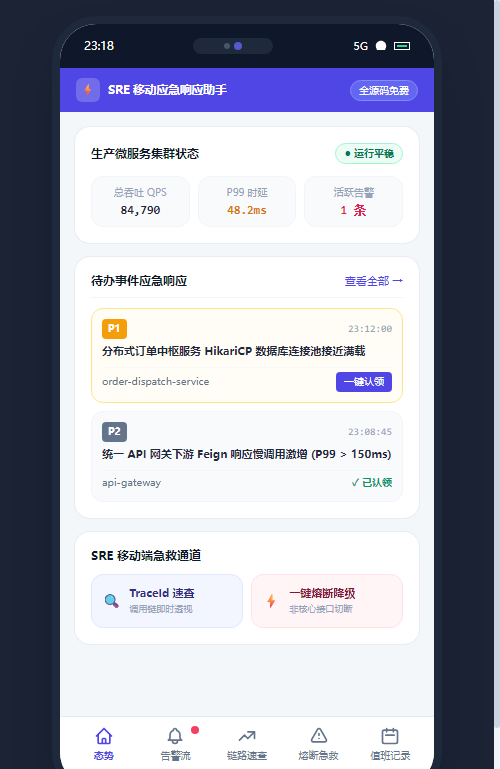Go to the 值班记录 tab
The height and width of the screenshot is (769, 500).
pos(390,743)
